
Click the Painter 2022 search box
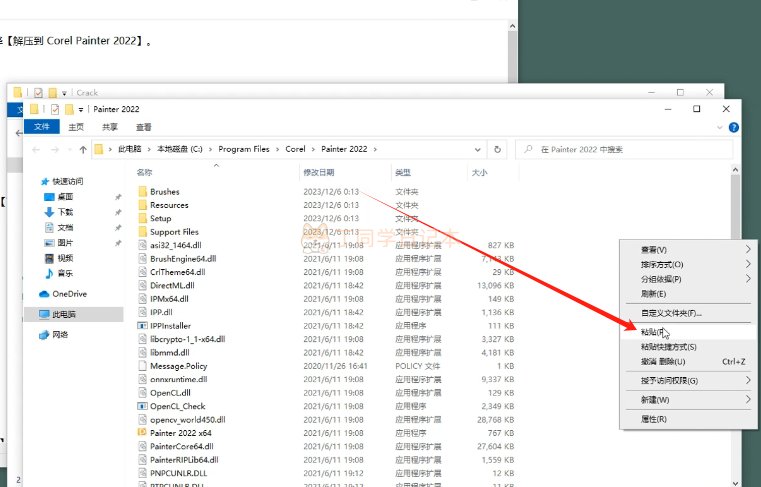tap(625, 149)
